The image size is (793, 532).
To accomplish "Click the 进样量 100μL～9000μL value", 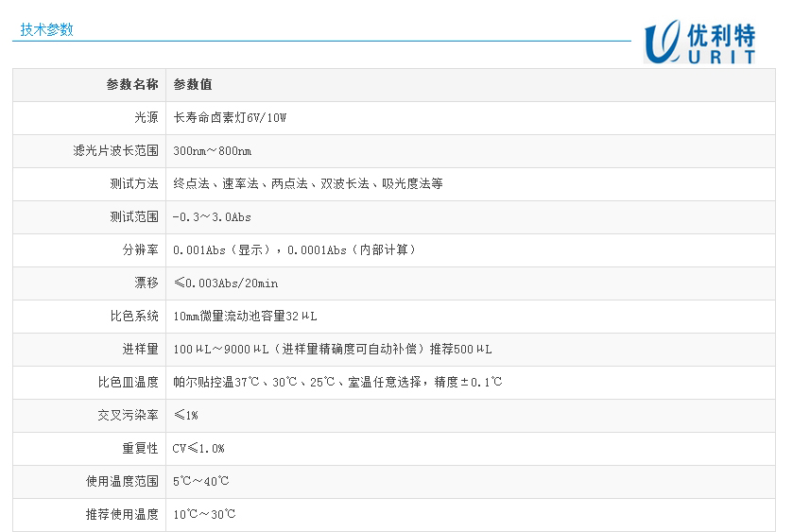I will (x=333, y=350).
